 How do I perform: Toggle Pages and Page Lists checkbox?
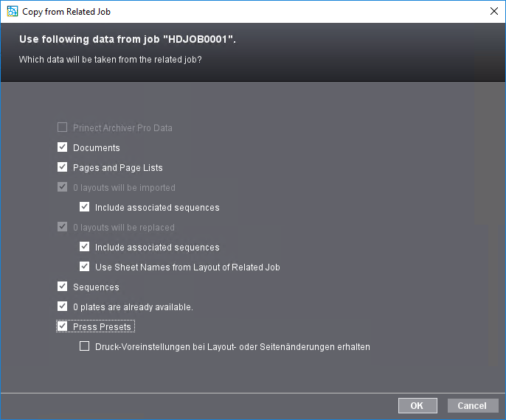[x=62, y=167]
